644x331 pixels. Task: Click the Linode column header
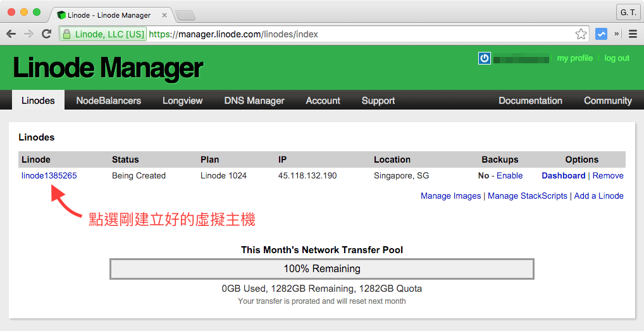35,159
